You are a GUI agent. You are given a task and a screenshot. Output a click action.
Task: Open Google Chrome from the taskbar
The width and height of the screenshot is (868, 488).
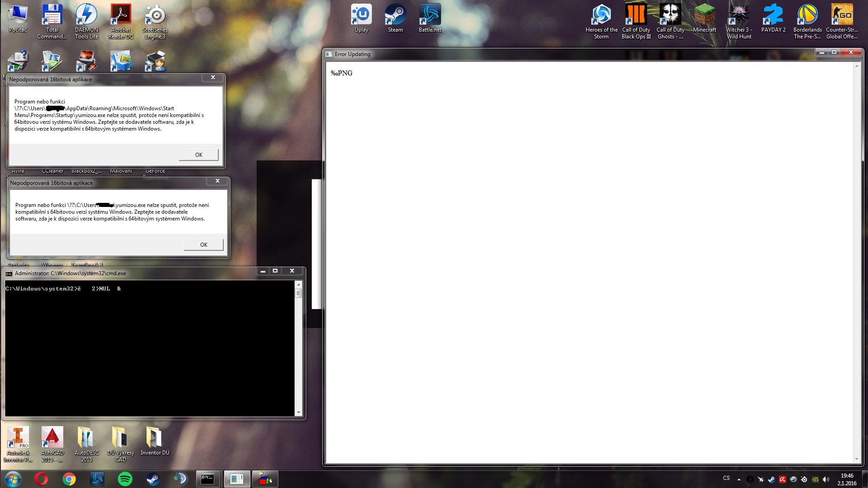(x=69, y=479)
